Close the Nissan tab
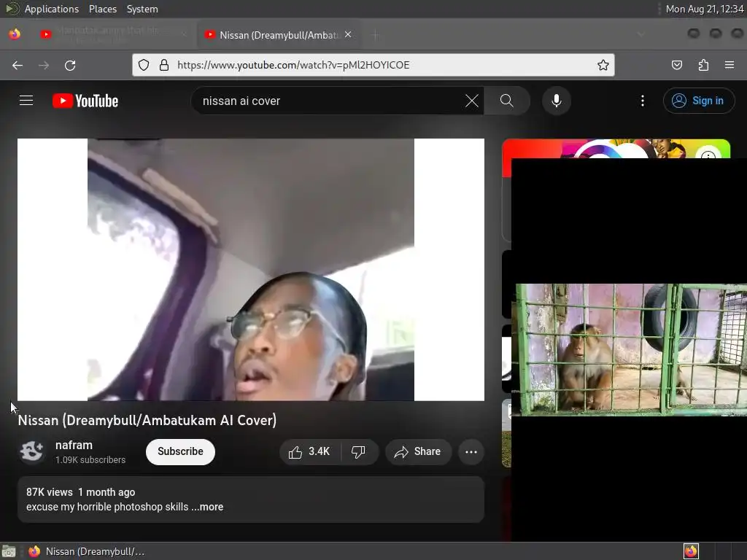 click(348, 34)
